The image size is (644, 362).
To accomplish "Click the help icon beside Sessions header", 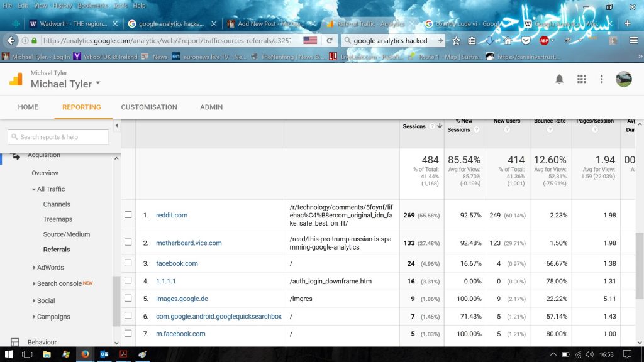I will tap(432, 126).
